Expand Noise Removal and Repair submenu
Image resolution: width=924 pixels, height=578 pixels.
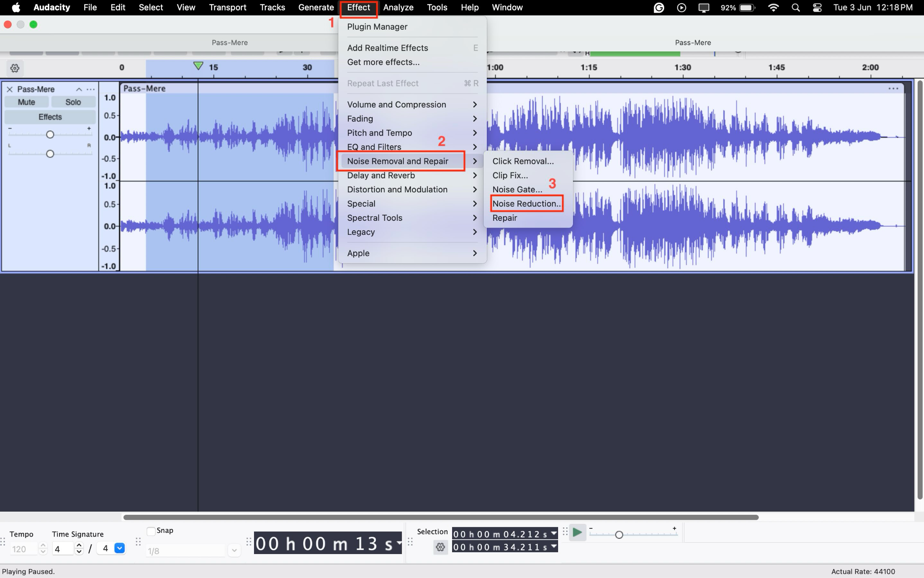click(412, 161)
